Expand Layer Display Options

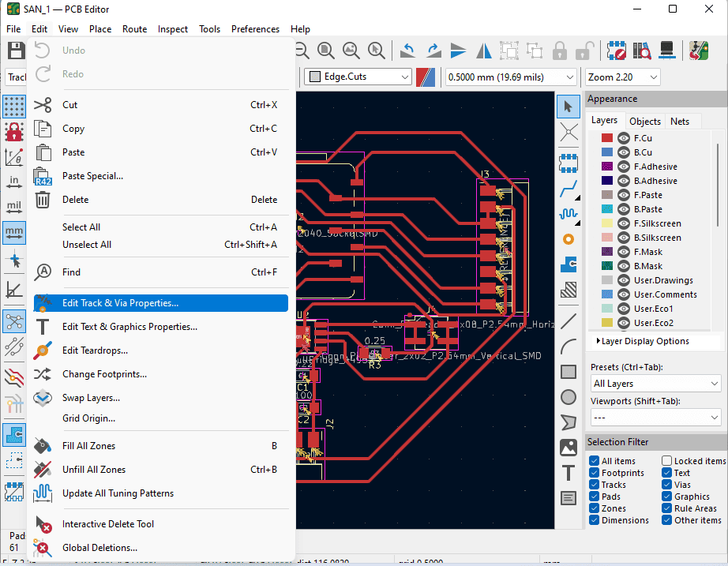click(x=643, y=341)
